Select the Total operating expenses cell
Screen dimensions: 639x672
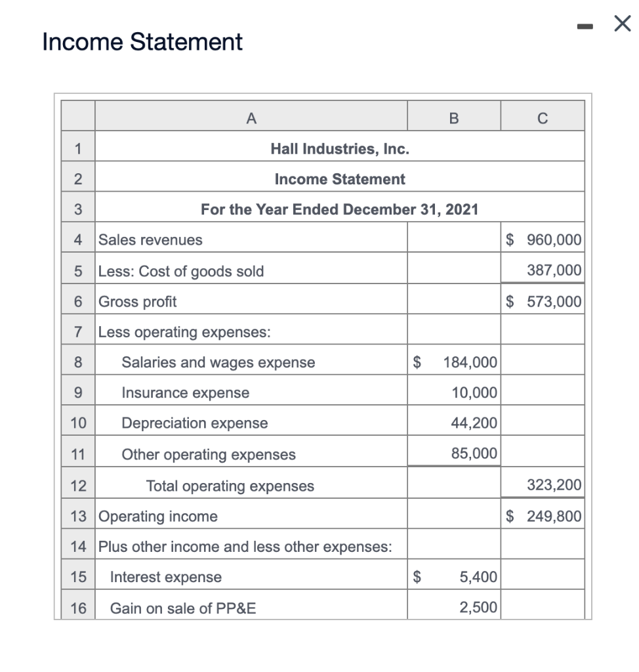point(230,486)
